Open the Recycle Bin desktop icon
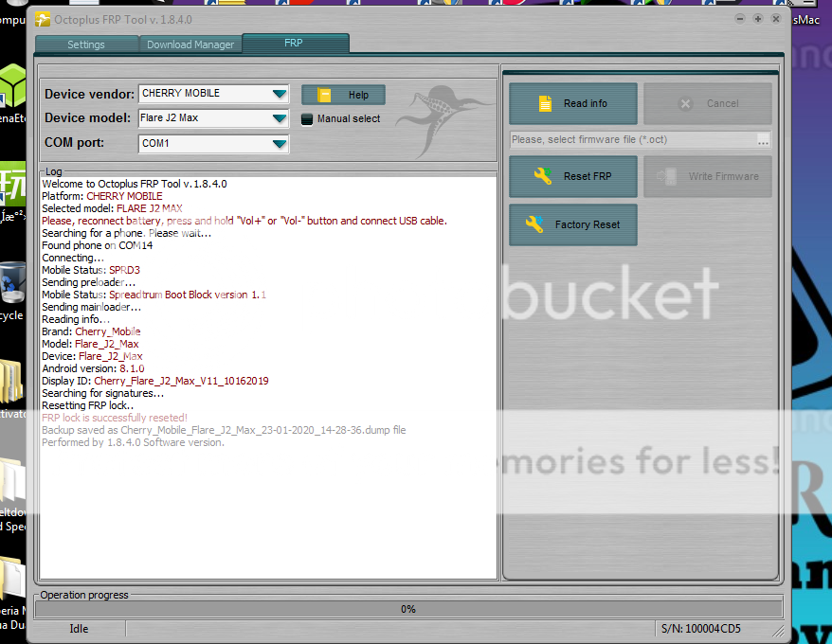The image size is (832, 644). click(11, 281)
